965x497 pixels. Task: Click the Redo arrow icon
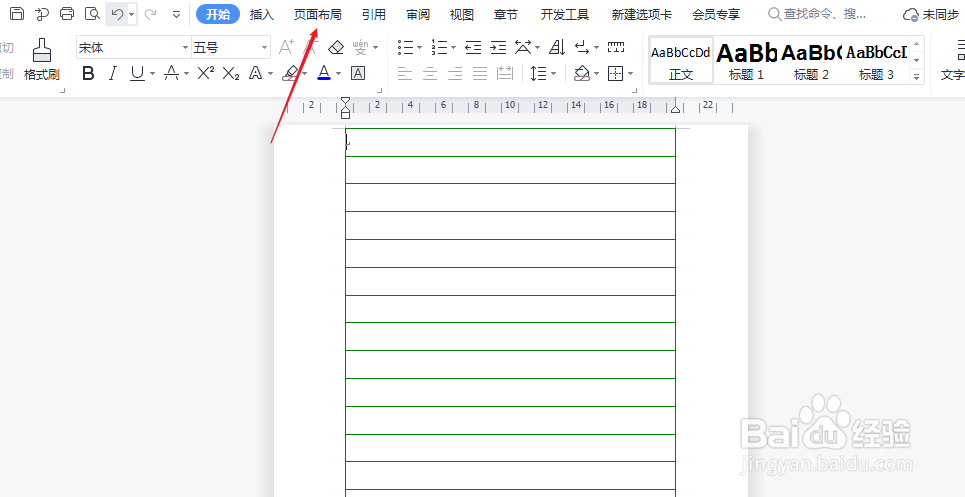point(150,14)
